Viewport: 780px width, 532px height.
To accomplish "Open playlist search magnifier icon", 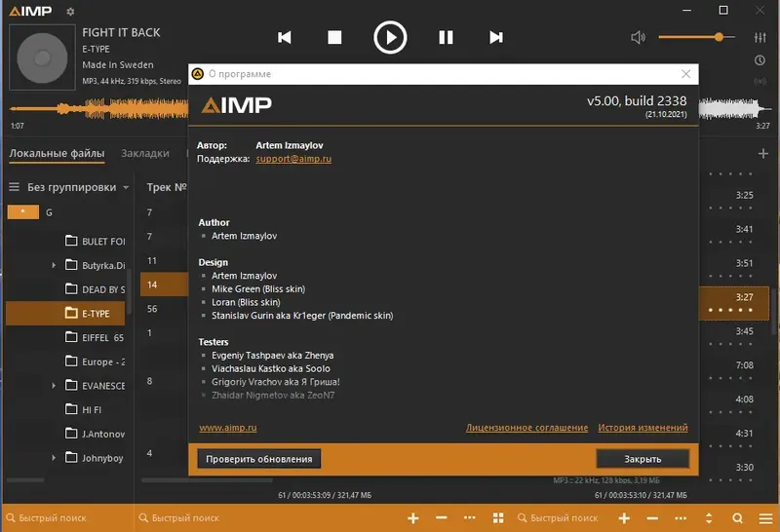I will coord(738,518).
